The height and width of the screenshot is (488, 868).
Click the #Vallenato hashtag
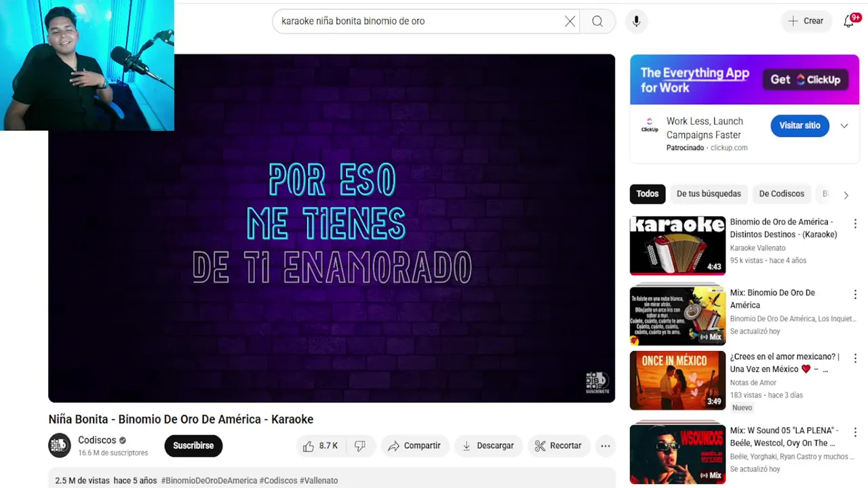(x=319, y=481)
